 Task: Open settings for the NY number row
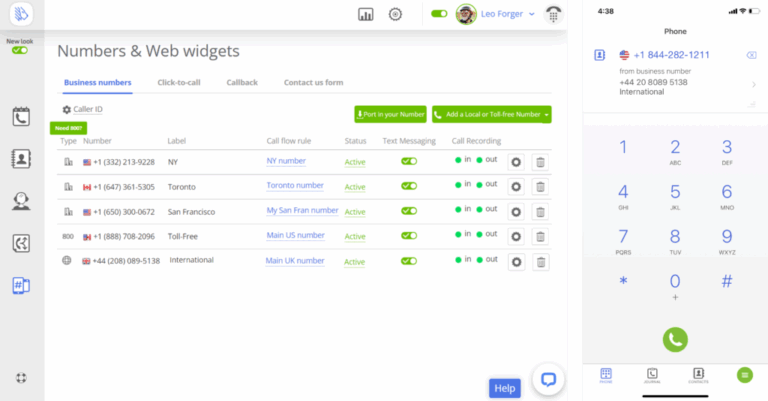click(516, 161)
